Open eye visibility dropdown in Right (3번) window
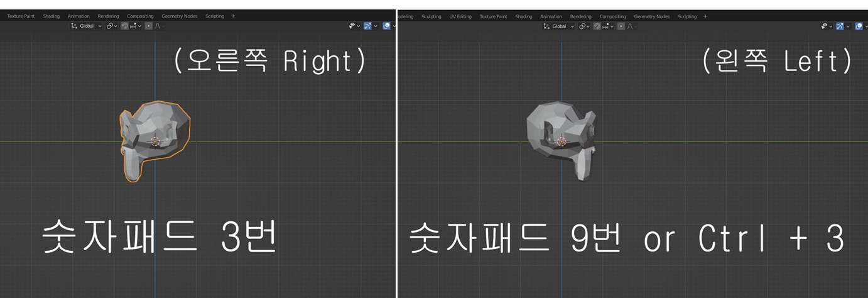This screenshot has height=298, width=868. [x=354, y=26]
